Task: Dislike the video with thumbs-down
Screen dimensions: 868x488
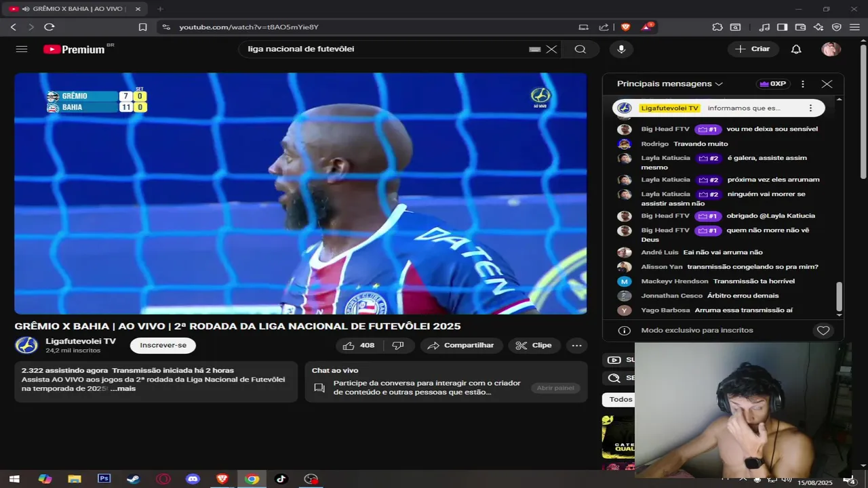Action: pos(398,345)
